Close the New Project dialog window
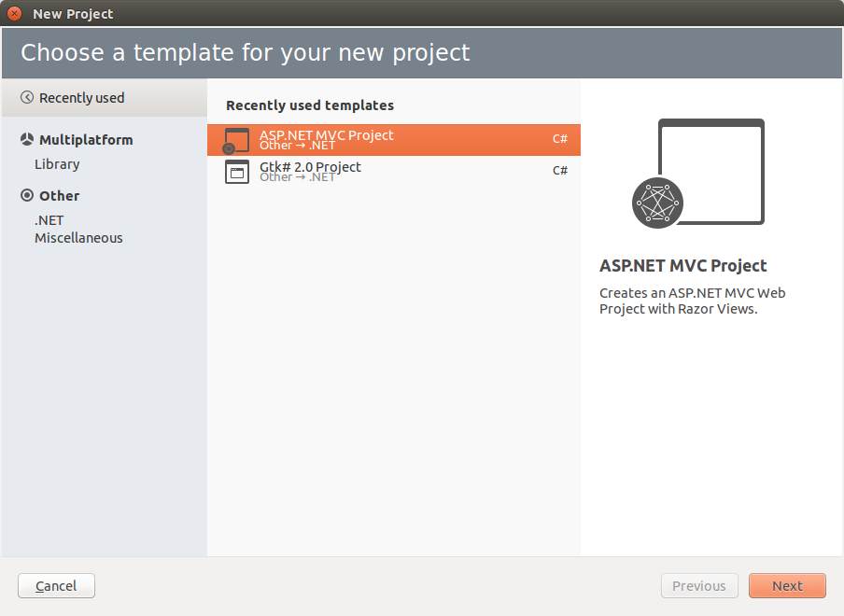Viewport: 844px width, 616px height. (14, 14)
